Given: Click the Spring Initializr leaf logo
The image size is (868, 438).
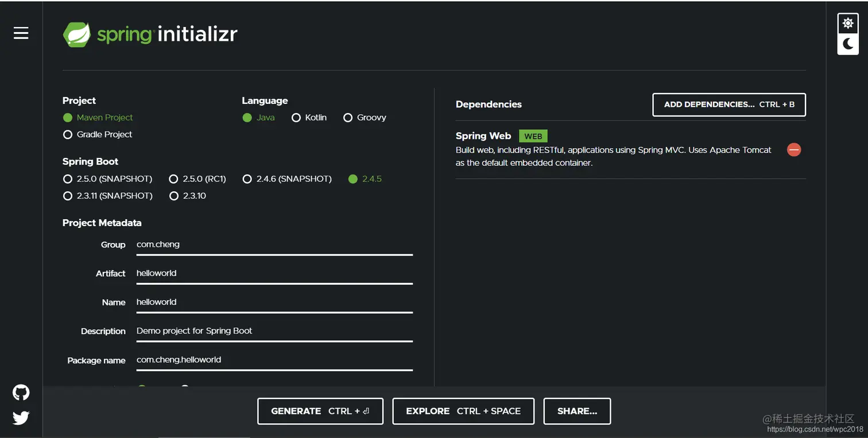Looking at the screenshot, I should coord(77,34).
